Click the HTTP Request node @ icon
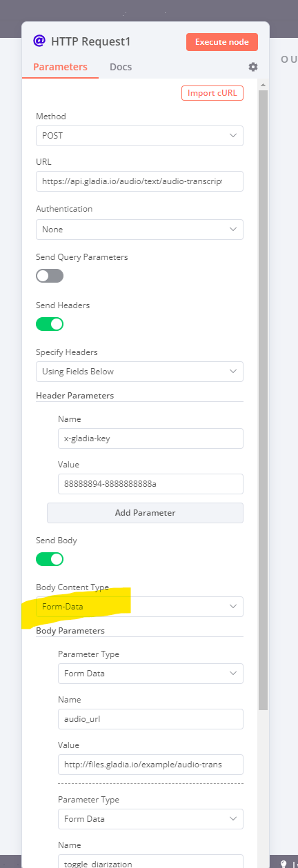Image resolution: width=298 pixels, height=868 pixels. [39, 41]
